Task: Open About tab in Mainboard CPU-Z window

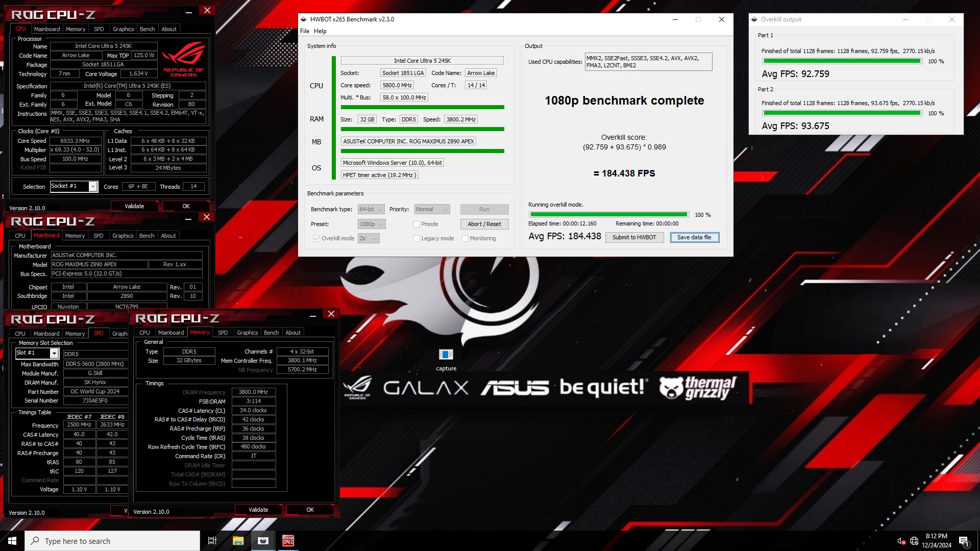Action: coord(168,236)
